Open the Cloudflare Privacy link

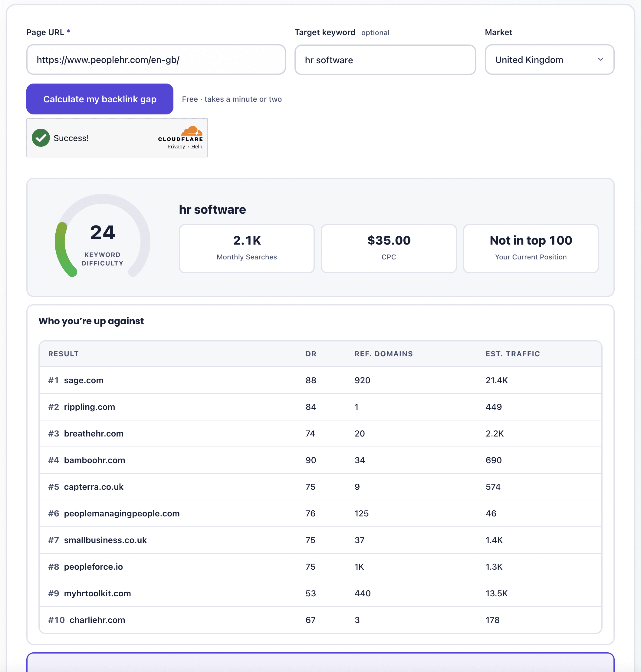click(176, 147)
